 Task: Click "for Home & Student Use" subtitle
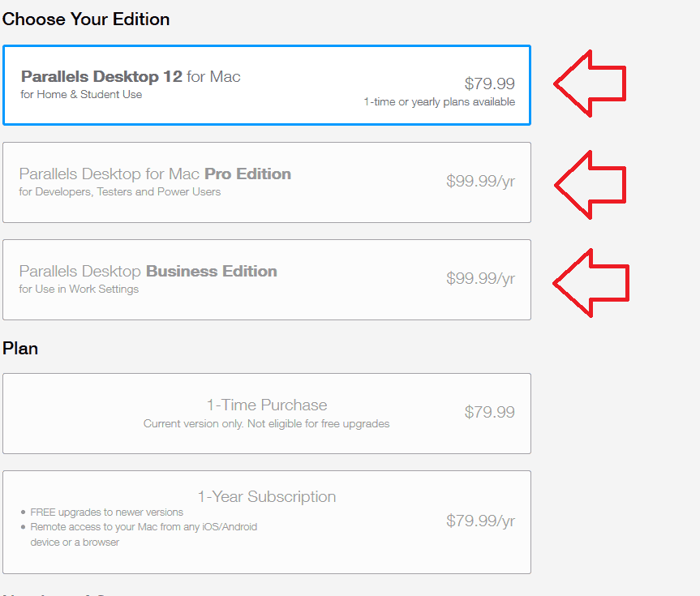pyautogui.click(x=81, y=94)
